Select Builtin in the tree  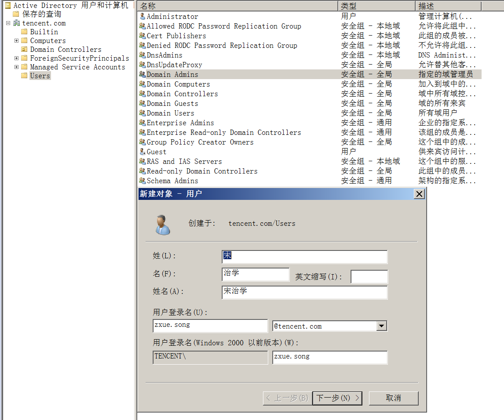44,32
